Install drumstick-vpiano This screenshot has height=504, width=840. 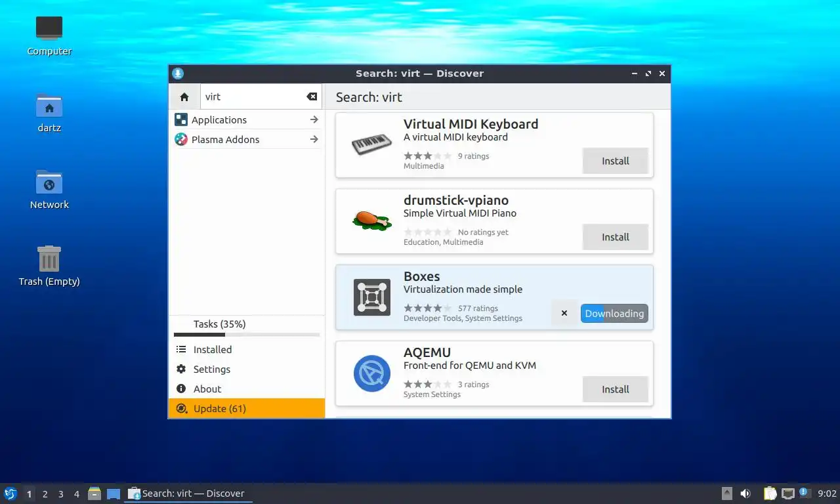coord(616,237)
